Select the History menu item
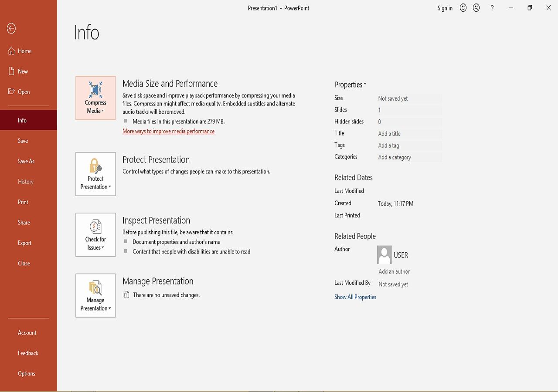Screen dimensions: 558x392 point(28,182)
